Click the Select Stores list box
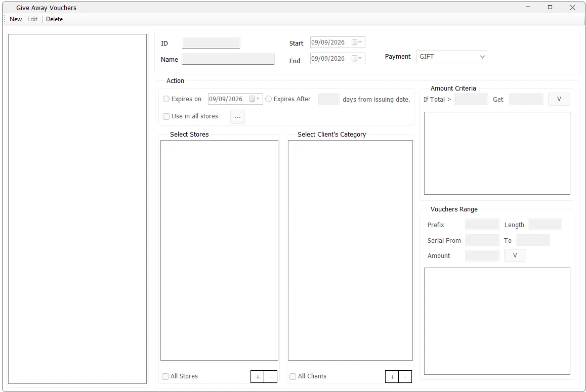586x392 pixels. point(220,250)
